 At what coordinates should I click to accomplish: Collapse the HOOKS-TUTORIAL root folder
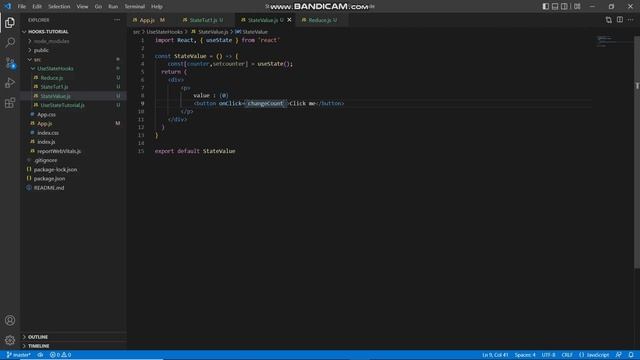pos(48,32)
